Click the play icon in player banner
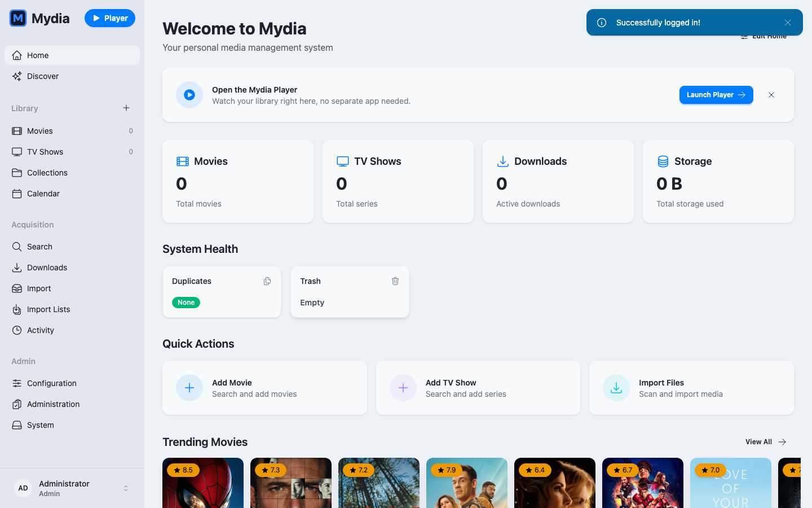Image resolution: width=812 pixels, height=508 pixels. 189,95
